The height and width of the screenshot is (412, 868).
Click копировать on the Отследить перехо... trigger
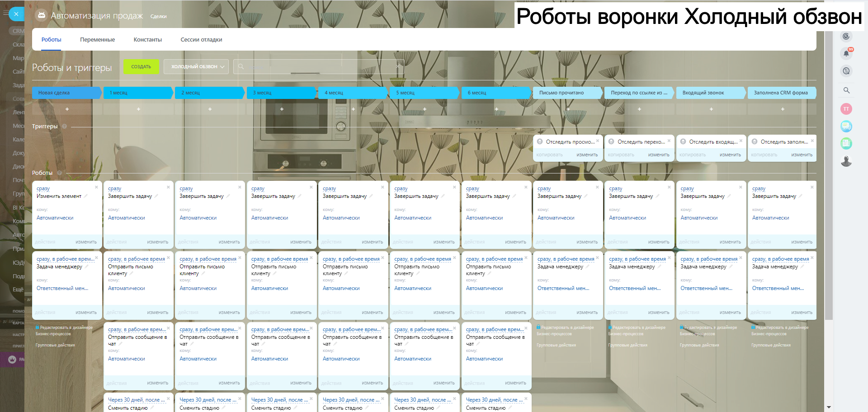[621, 155]
